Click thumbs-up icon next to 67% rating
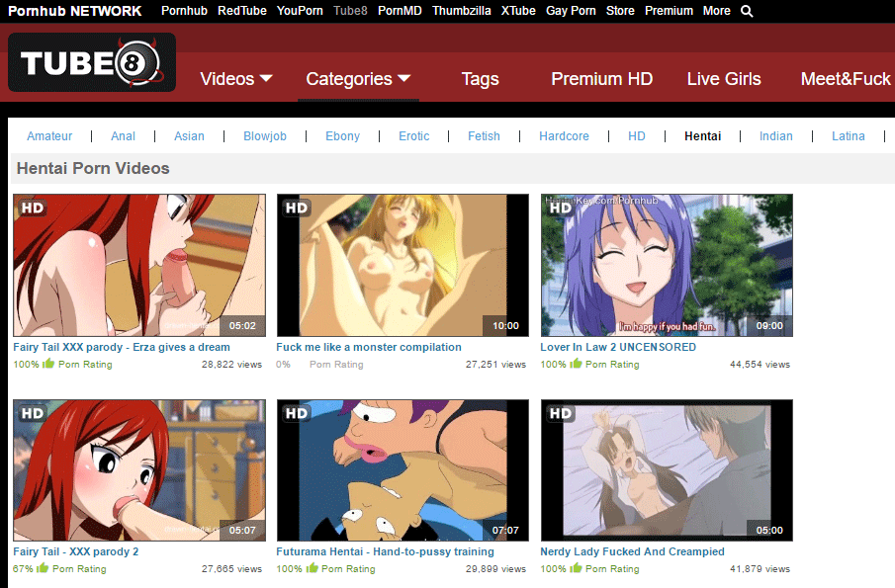 43,568
